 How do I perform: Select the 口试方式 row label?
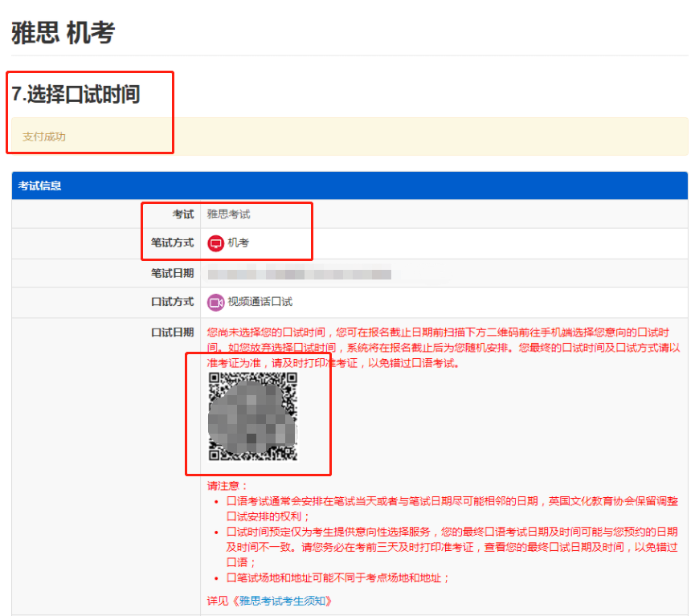(x=172, y=302)
